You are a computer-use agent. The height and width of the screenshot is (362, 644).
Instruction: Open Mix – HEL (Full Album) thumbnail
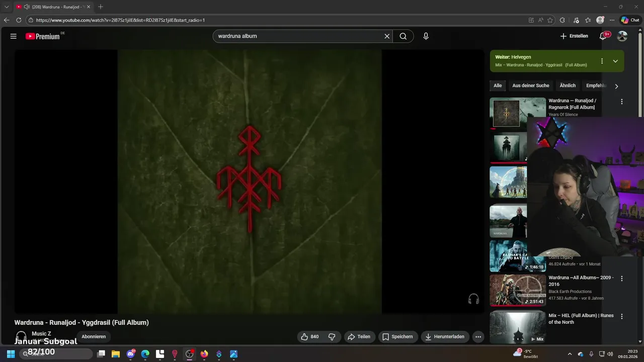click(518, 327)
